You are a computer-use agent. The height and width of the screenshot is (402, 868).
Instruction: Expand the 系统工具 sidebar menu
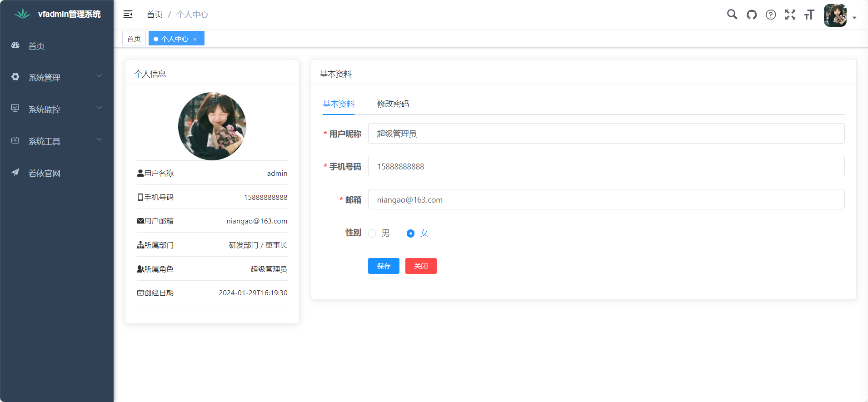point(57,141)
